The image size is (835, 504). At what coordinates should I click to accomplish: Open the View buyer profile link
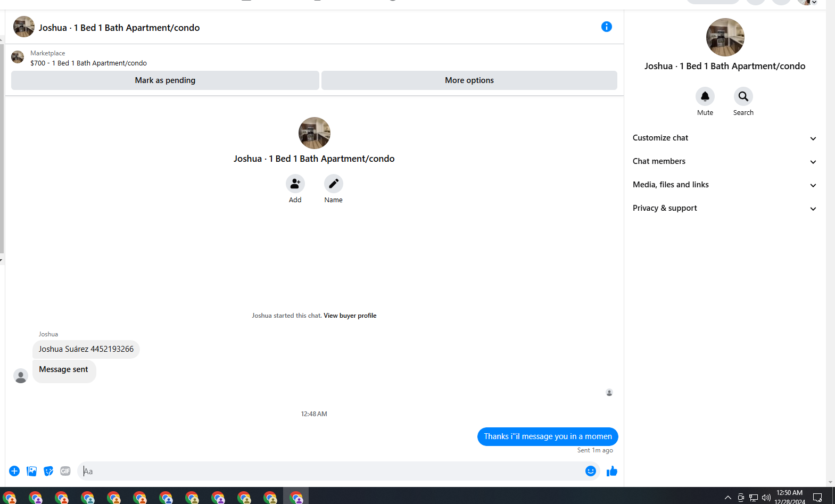(x=350, y=316)
